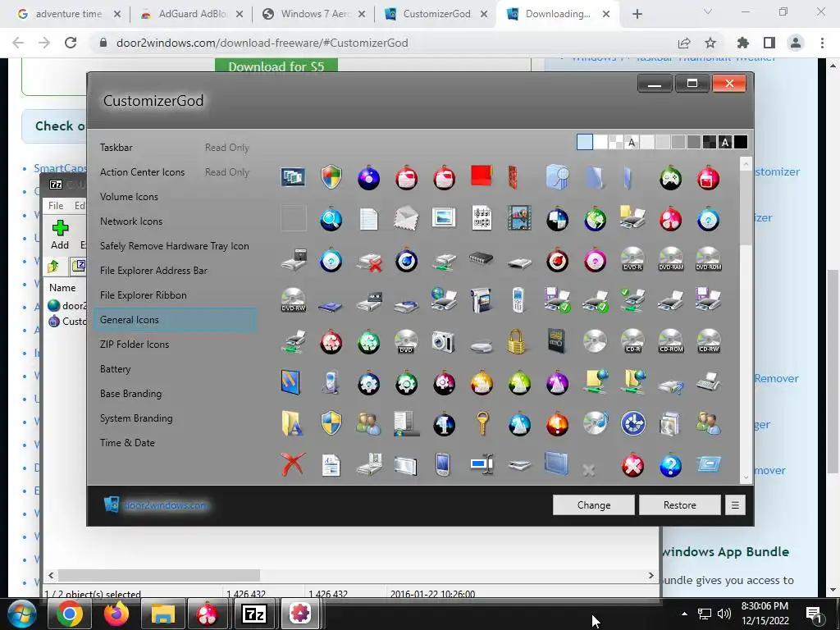The height and width of the screenshot is (630, 840).
Task: Click the Restore button
Action: point(679,505)
